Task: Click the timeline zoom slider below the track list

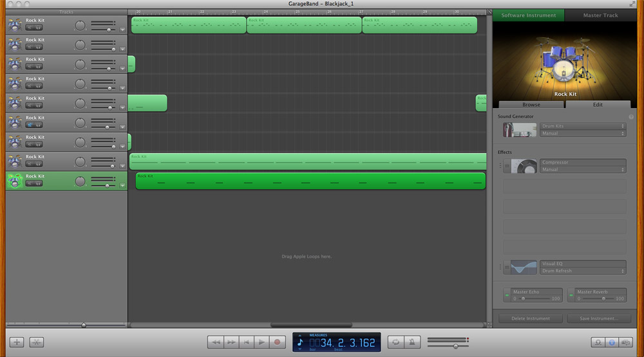Action: coord(84,325)
